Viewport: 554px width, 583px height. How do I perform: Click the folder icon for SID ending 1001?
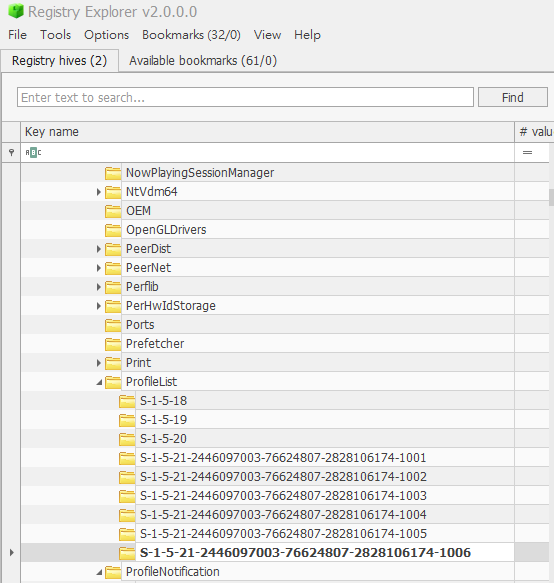pos(127,458)
